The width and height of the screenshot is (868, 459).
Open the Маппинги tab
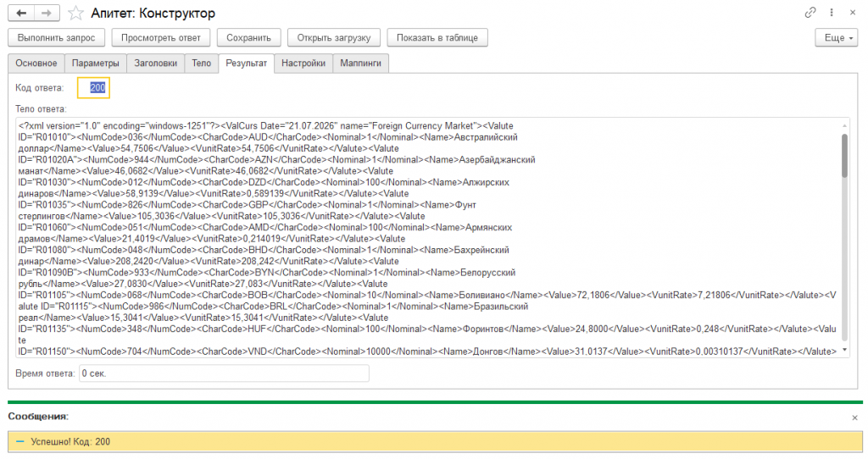(x=360, y=63)
